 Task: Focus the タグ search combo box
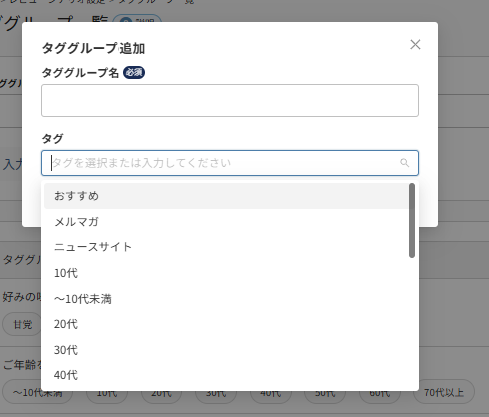pos(230,163)
